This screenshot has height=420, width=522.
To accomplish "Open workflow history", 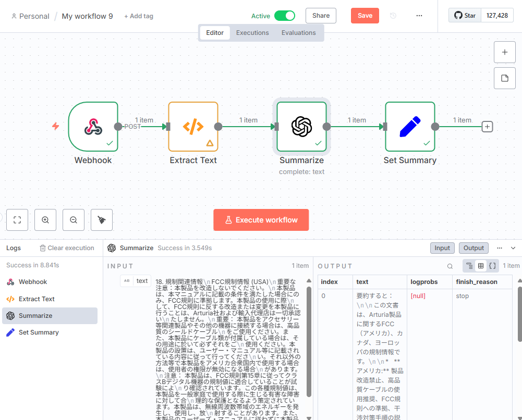I will coord(393,16).
